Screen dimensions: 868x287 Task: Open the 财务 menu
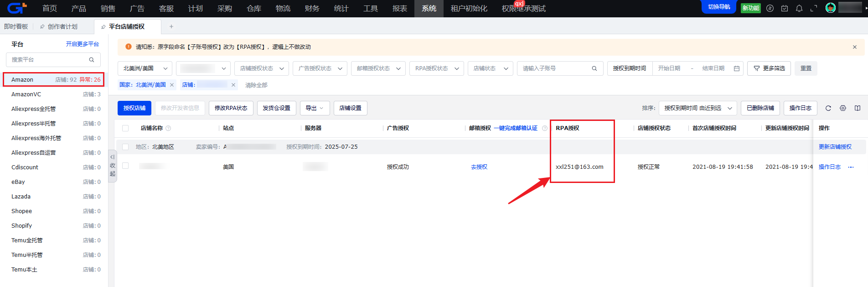312,8
